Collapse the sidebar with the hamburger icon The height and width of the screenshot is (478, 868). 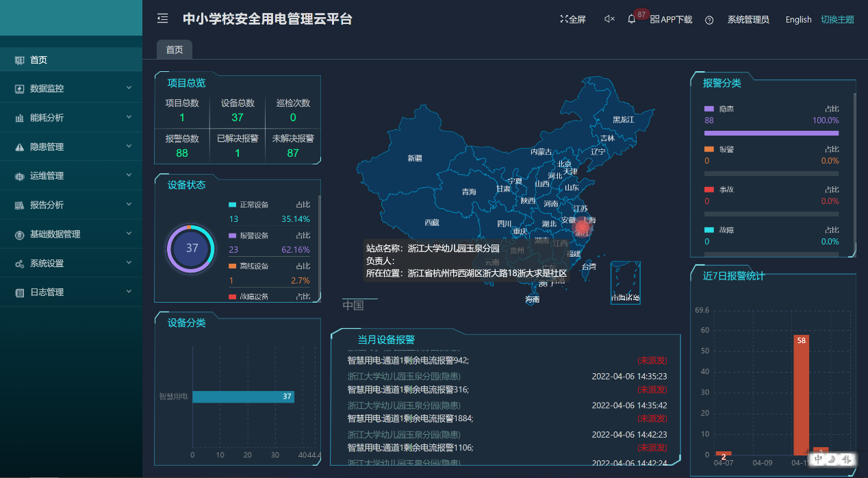click(162, 18)
